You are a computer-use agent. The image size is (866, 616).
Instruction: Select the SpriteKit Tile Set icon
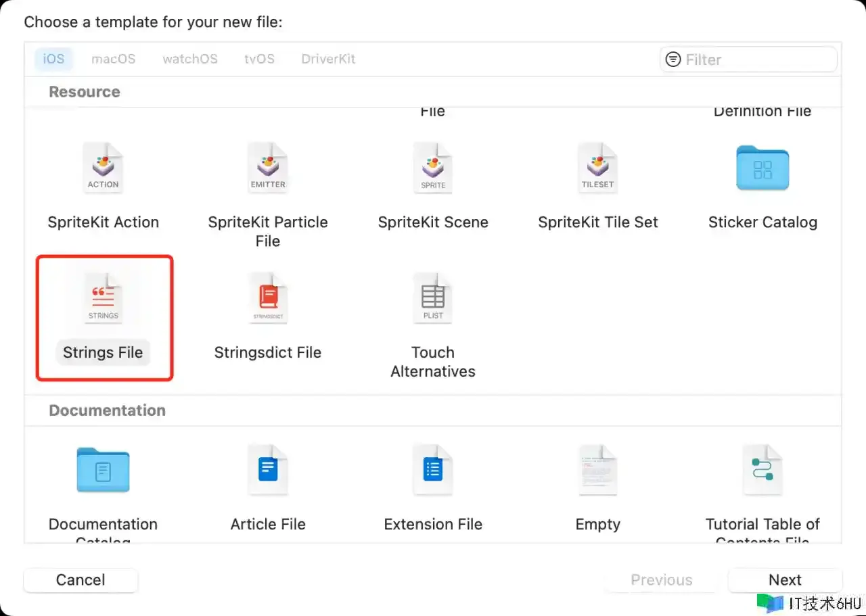(598, 169)
